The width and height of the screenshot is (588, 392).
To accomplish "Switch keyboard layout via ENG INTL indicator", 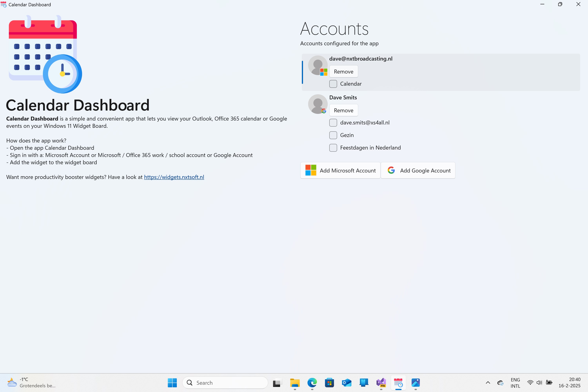I will [515, 383].
